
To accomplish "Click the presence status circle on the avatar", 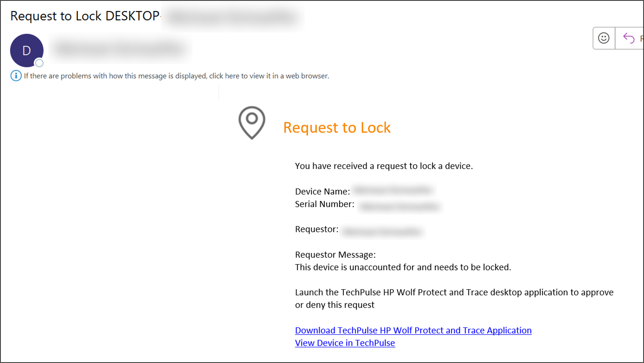I will click(x=39, y=63).
